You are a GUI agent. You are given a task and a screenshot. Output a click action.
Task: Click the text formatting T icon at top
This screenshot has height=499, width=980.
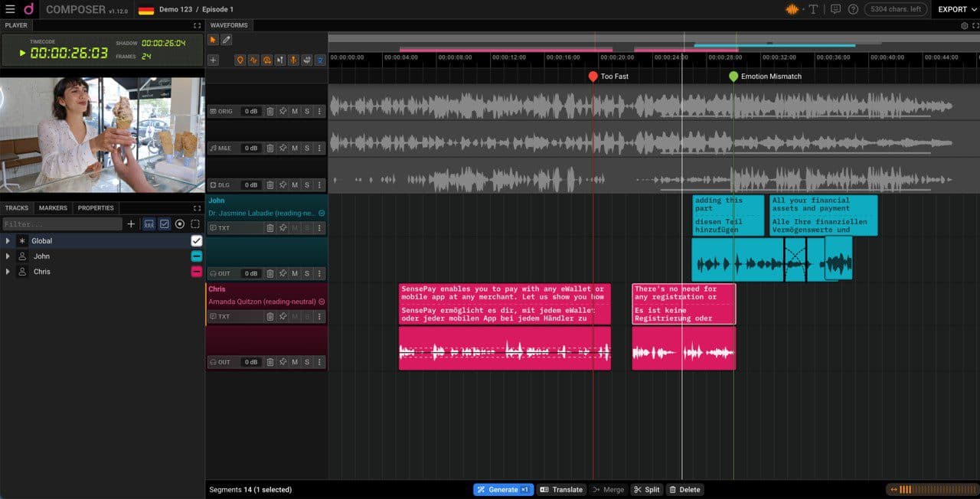[x=813, y=10]
